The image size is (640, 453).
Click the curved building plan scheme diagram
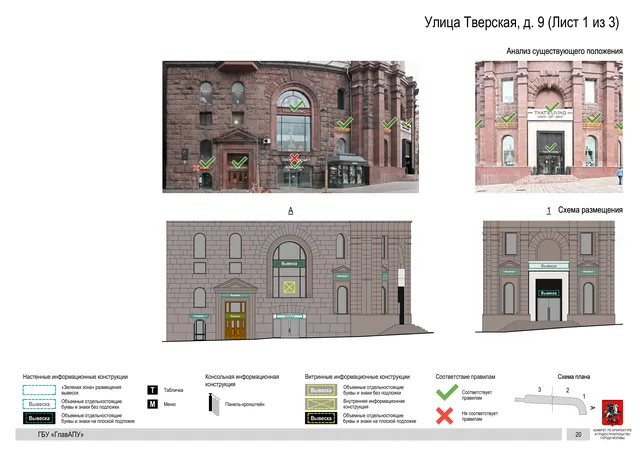point(553,401)
